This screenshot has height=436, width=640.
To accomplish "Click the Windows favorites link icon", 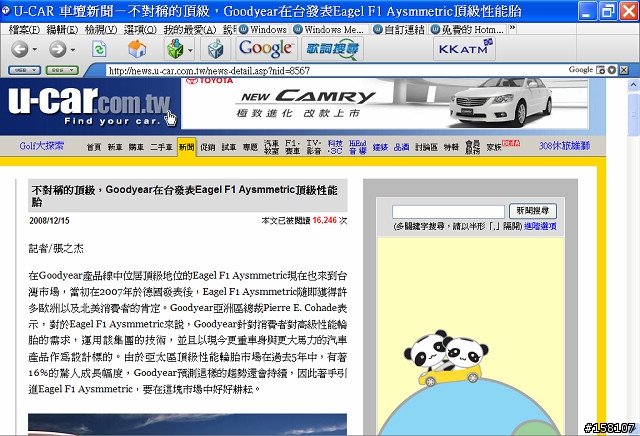I will (243, 29).
